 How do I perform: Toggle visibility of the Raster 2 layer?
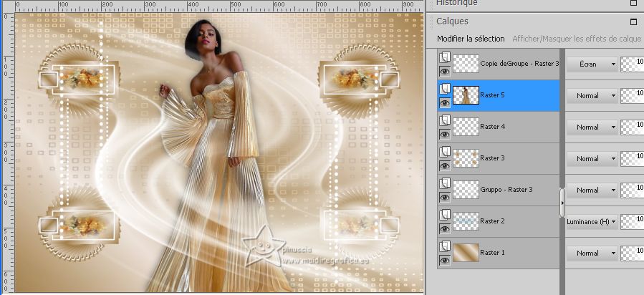pos(445,229)
